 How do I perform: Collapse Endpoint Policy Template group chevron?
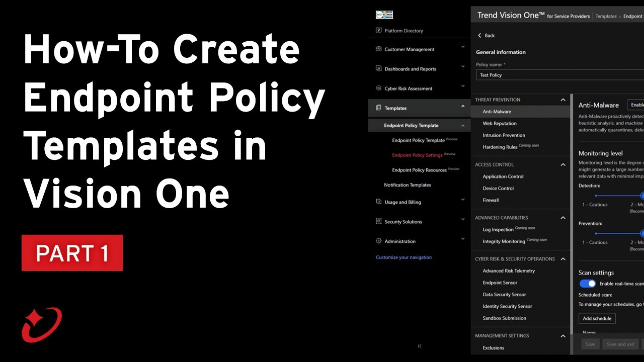pyautogui.click(x=463, y=125)
